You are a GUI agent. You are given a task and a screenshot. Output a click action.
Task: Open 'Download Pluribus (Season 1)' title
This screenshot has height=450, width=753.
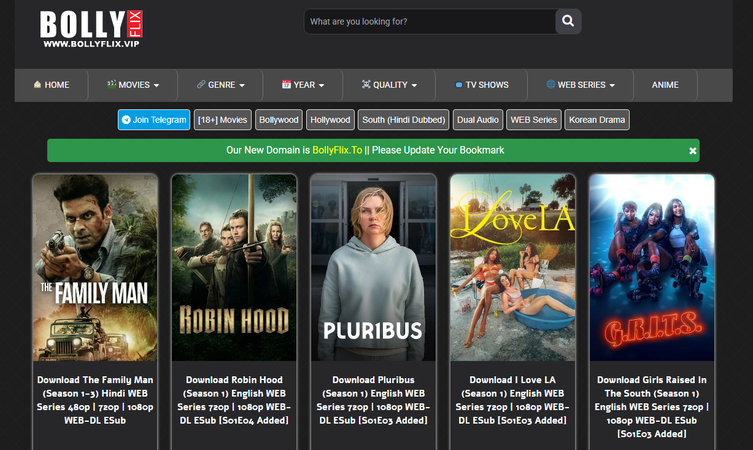[374, 400]
